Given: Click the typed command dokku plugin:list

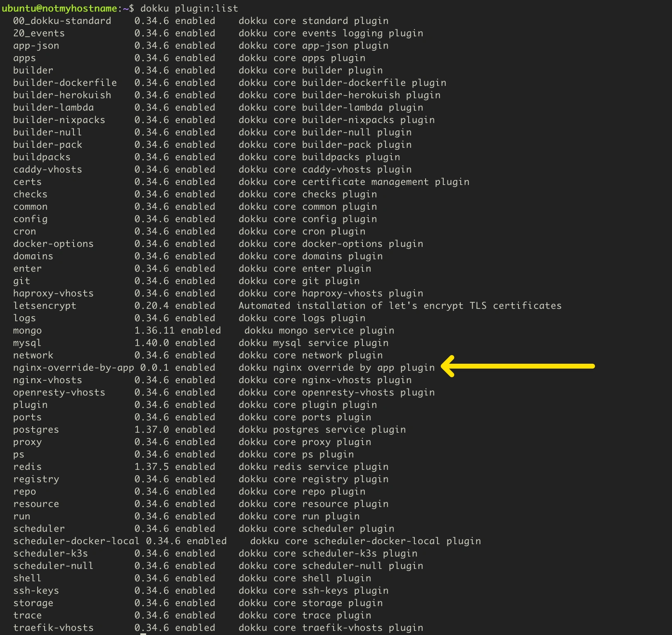Looking at the screenshot, I should click(x=189, y=8).
